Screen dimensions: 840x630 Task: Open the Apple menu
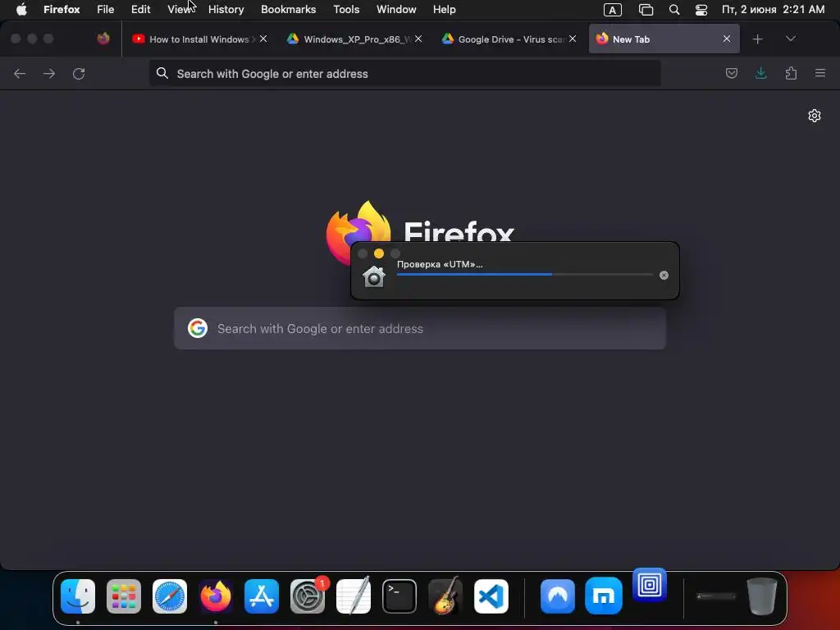click(x=21, y=10)
